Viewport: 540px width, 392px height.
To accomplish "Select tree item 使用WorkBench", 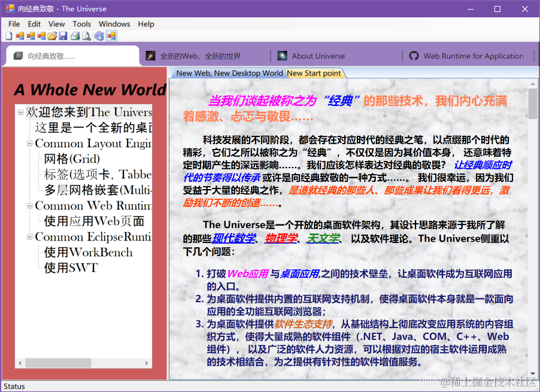I will [x=88, y=253].
